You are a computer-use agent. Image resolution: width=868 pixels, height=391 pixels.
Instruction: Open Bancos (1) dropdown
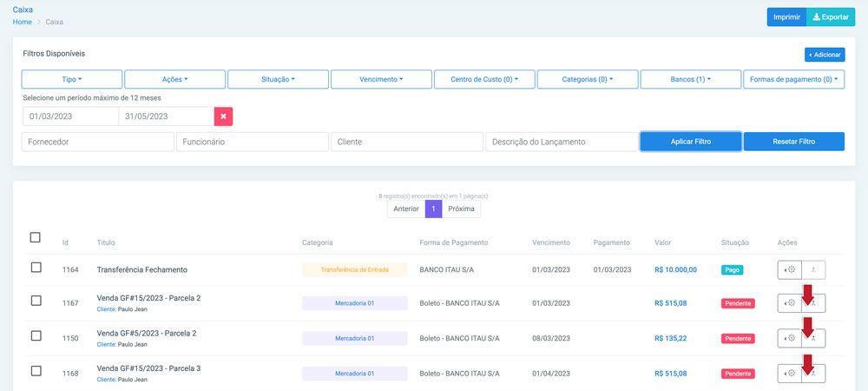[691, 79]
